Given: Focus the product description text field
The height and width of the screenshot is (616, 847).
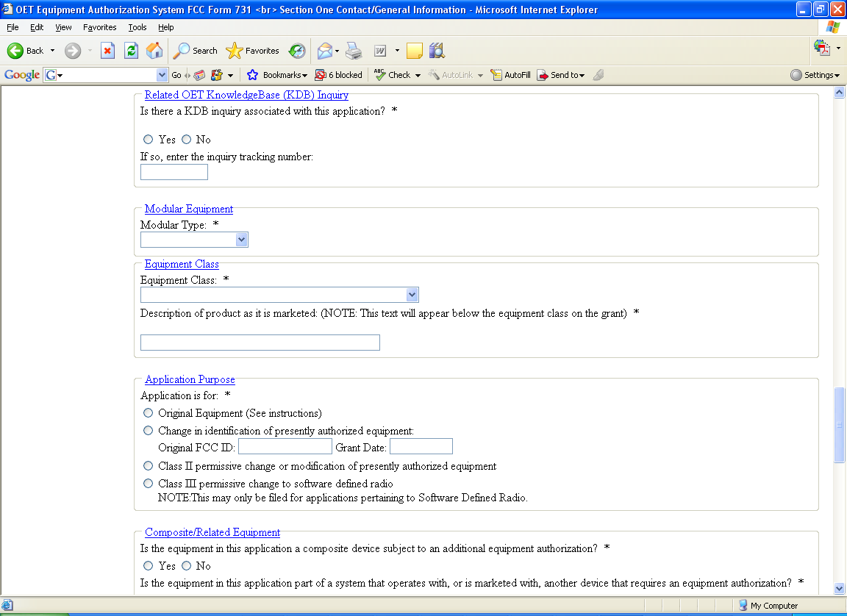Looking at the screenshot, I should 260,343.
